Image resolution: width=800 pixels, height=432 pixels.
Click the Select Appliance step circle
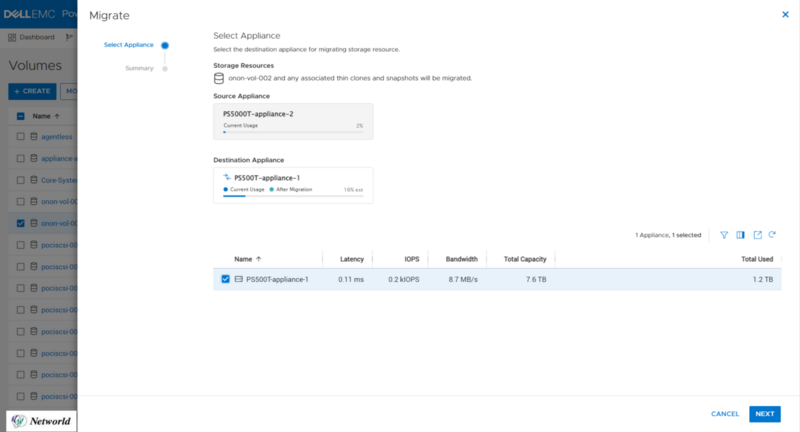pos(165,45)
